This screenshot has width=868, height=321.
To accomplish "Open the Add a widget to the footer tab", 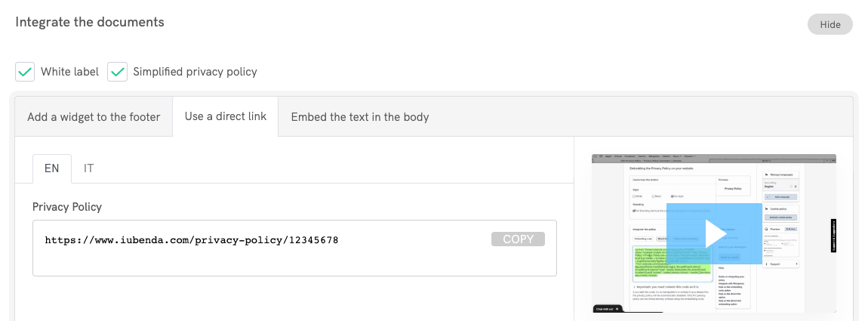I will tap(94, 117).
